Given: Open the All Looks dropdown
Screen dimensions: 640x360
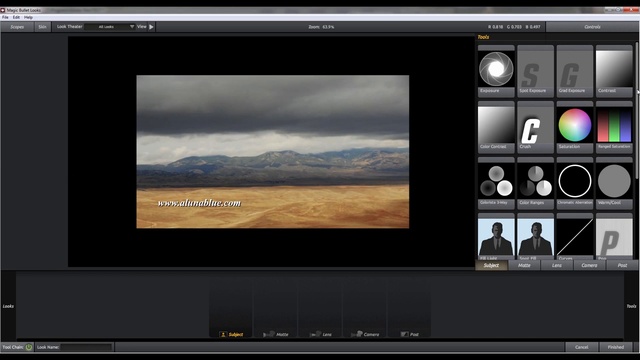Looking at the screenshot, I should click(109, 27).
